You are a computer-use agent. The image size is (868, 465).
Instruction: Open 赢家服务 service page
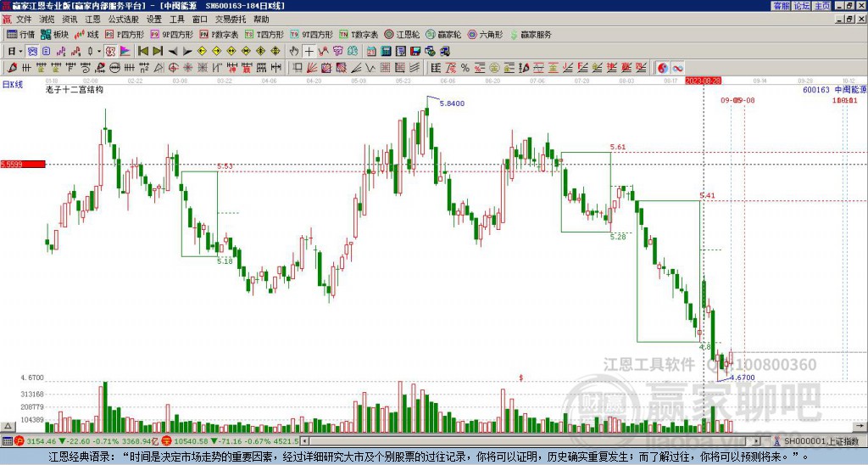click(x=531, y=34)
